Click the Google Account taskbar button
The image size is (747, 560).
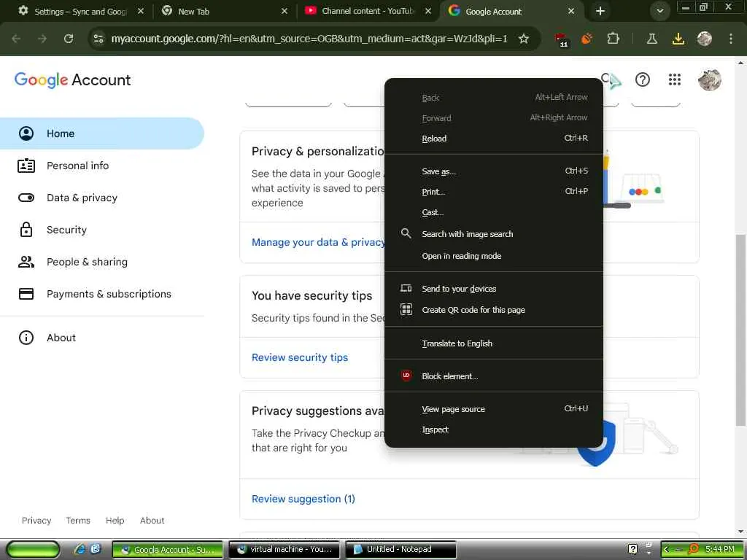168,550
